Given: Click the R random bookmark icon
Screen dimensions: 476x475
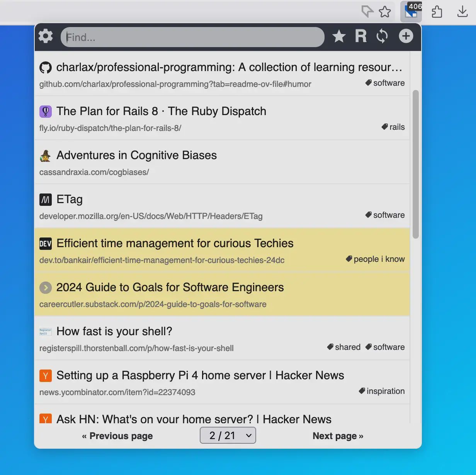Looking at the screenshot, I should [x=360, y=36].
